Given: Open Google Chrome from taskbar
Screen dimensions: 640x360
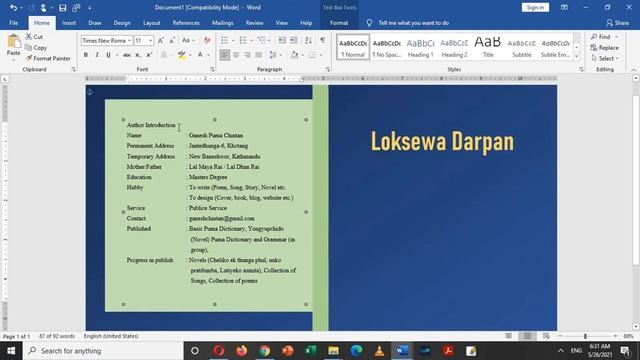Looking at the screenshot, I should pos(264,351).
